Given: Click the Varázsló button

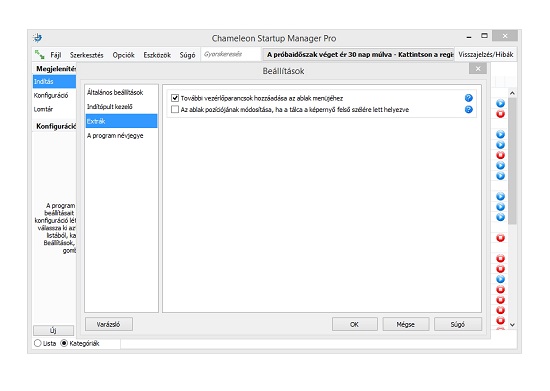Looking at the screenshot, I should point(109,324).
